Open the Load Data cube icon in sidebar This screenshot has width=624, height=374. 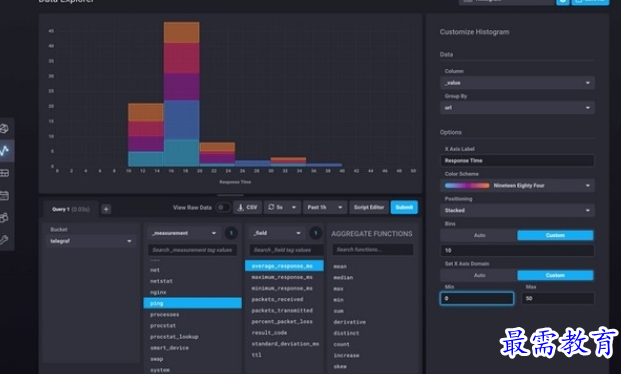(4, 129)
